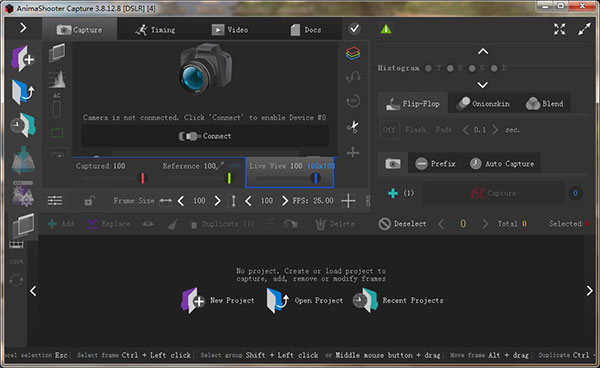Viewport: 600px width, 368px height.
Task: Click the New Project sidebar icon
Action: pyautogui.click(x=23, y=59)
